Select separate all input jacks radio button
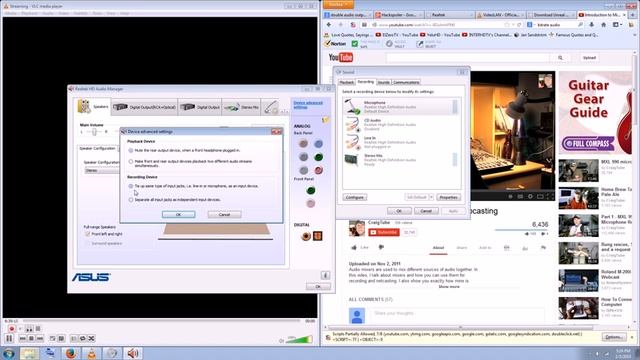This screenshot has height=360, width=640. [x=131, y=200]
